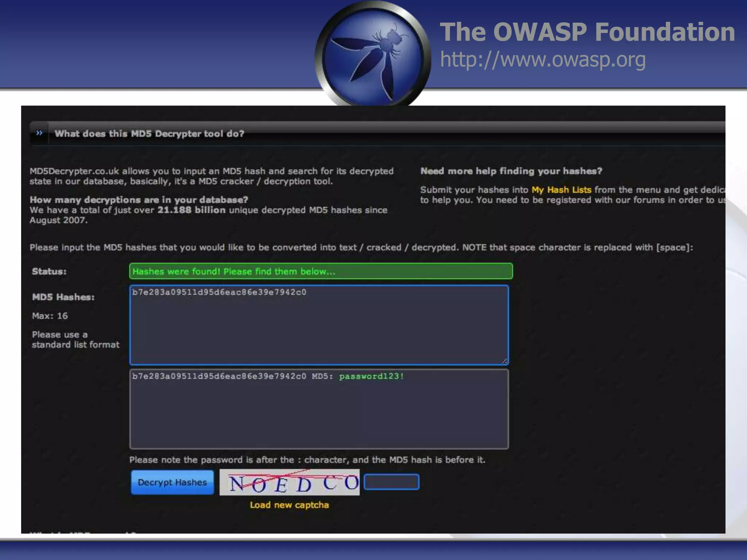The width and height of the screenshot is (747, 560).
Task: Click the captcha answer input field
Action: pos(392,482)
